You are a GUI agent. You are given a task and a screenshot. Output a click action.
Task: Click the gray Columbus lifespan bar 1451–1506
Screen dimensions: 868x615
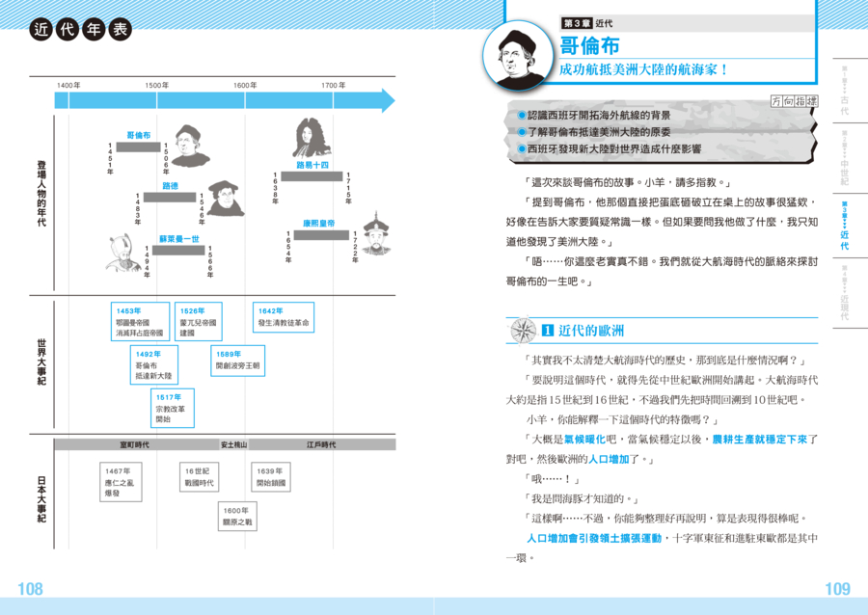click(138, 147)
